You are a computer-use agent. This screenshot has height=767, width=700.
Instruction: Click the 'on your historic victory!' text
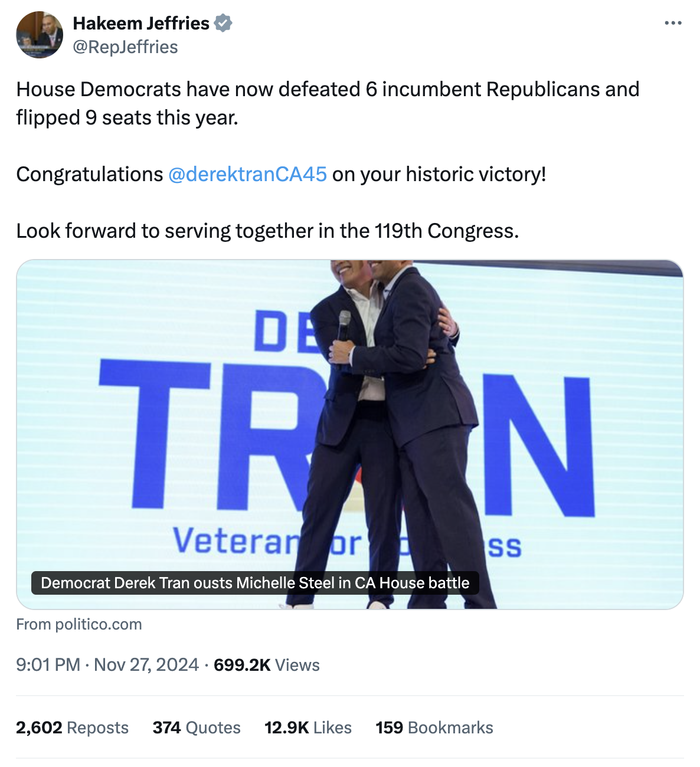439,175
